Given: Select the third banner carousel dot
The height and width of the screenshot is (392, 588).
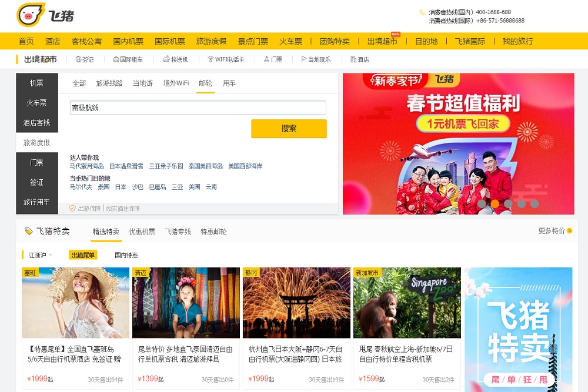Looking at the screenshot, I should tap(508, 203).
